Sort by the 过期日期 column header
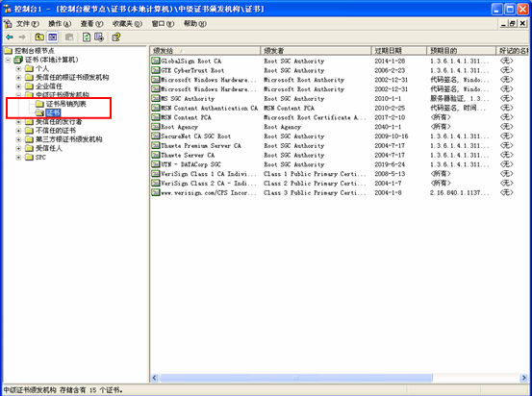The image size is (532, 396). point(399,51)
